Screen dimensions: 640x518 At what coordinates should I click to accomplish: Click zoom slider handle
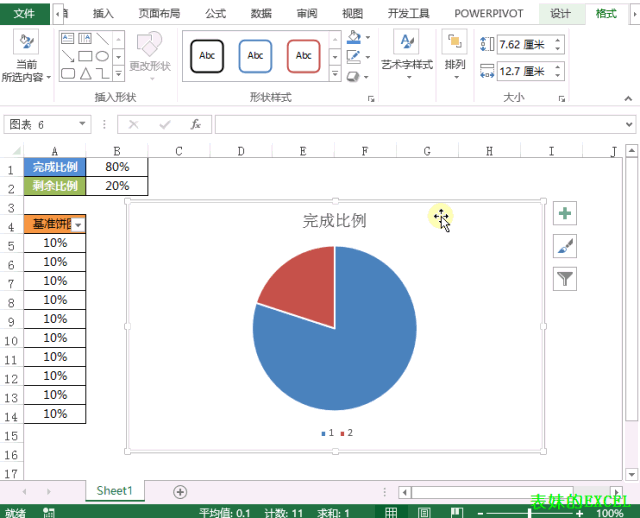[530, 513]
